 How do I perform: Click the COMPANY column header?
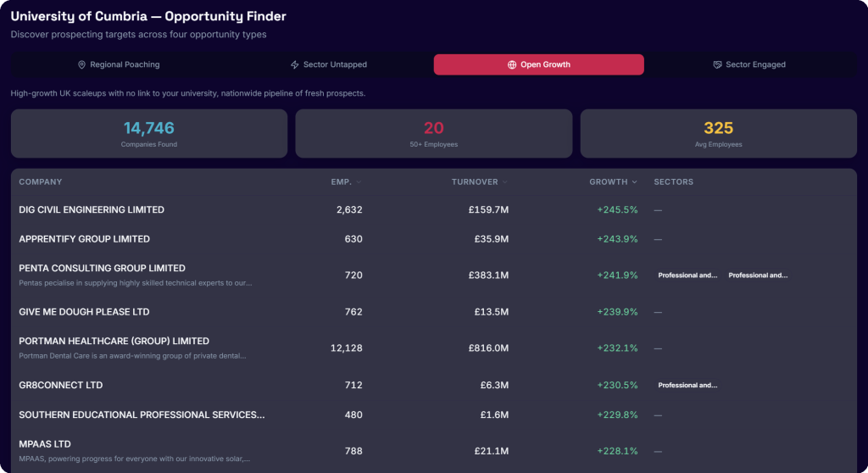[x=41, y=182]
